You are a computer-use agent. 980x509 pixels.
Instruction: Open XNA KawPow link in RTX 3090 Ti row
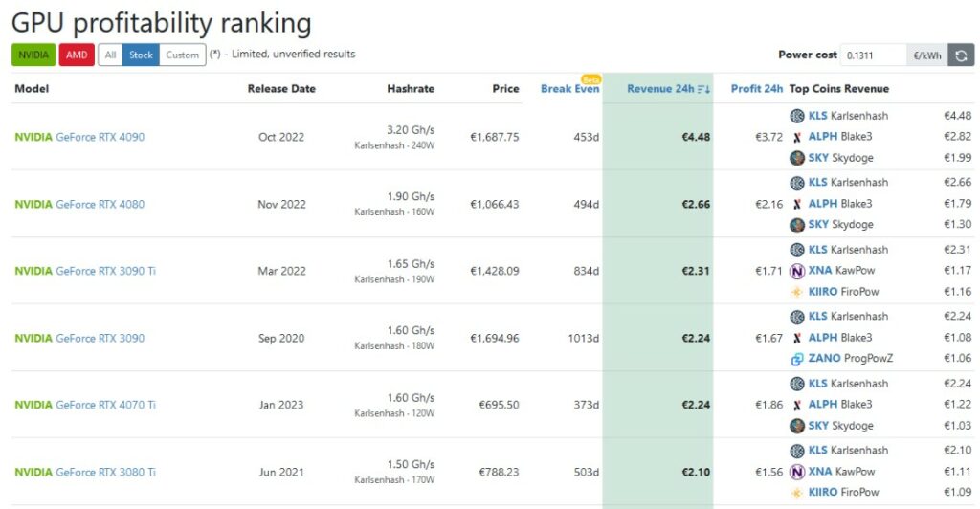pyautogui.click(x=841, y=271)
